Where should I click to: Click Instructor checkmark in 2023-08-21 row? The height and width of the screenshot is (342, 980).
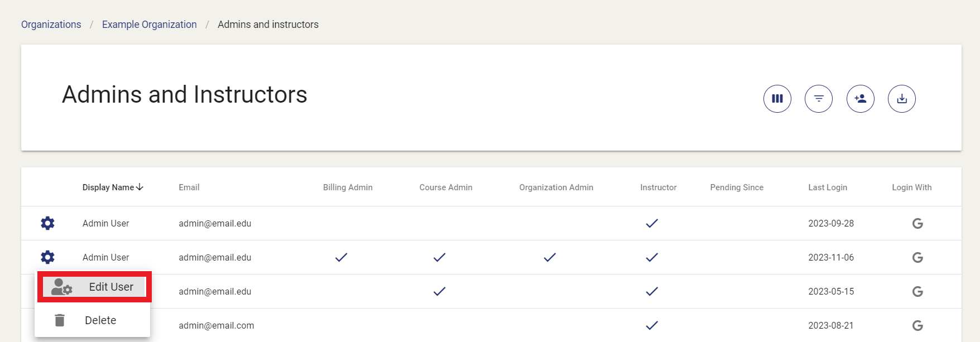[652, 325]
